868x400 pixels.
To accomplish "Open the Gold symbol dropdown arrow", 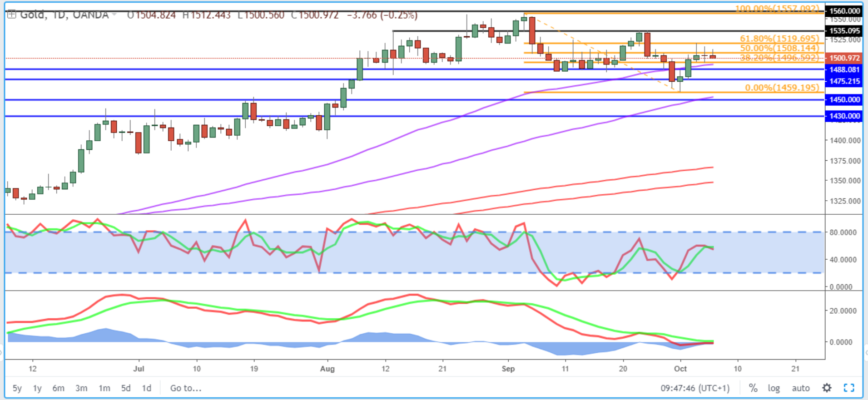I will [x=114, y=15].
